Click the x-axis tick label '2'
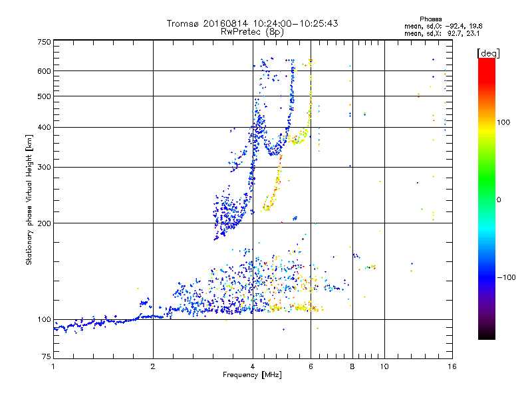The width and height of the screenshot is (532, 399). click(x=153, y=366)
